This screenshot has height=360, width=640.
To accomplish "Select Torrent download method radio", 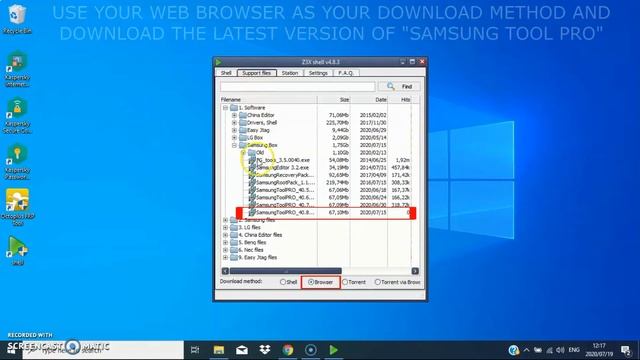I will 345,282.
